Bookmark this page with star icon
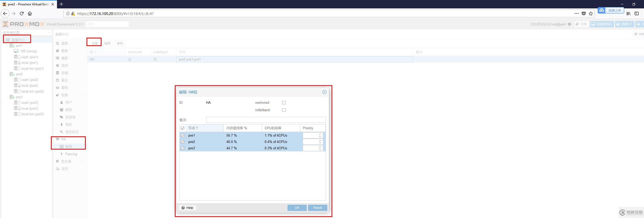This screenshot has height=218, width=644. click(591, 13)
